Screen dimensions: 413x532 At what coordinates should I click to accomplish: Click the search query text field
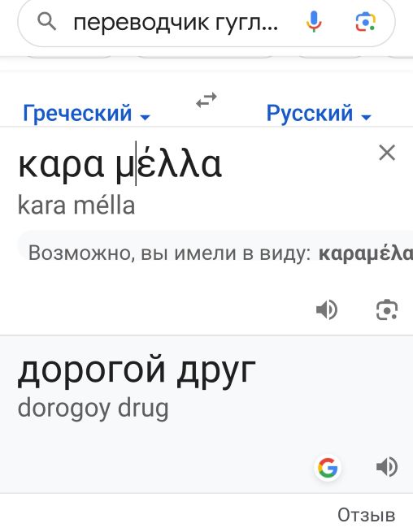(176, 23)
